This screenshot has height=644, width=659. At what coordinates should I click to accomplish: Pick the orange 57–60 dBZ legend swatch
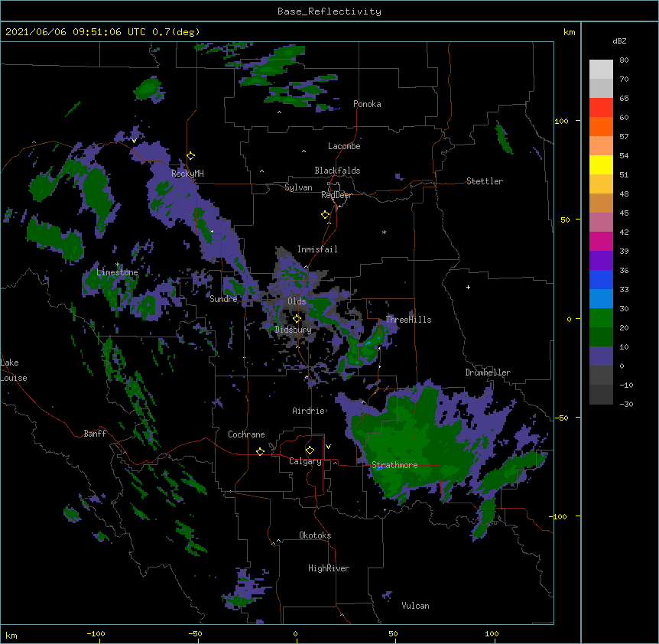[x=601, y=127]
